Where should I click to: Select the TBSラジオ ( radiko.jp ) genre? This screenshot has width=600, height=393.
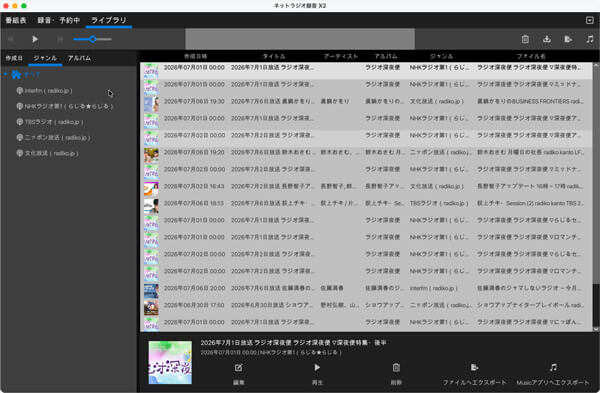pos(54,122)
